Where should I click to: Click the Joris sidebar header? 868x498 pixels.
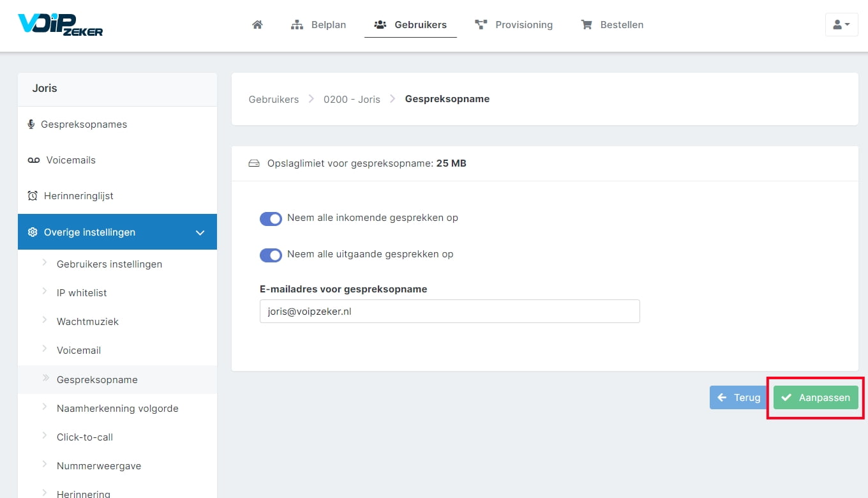point(117,89)
